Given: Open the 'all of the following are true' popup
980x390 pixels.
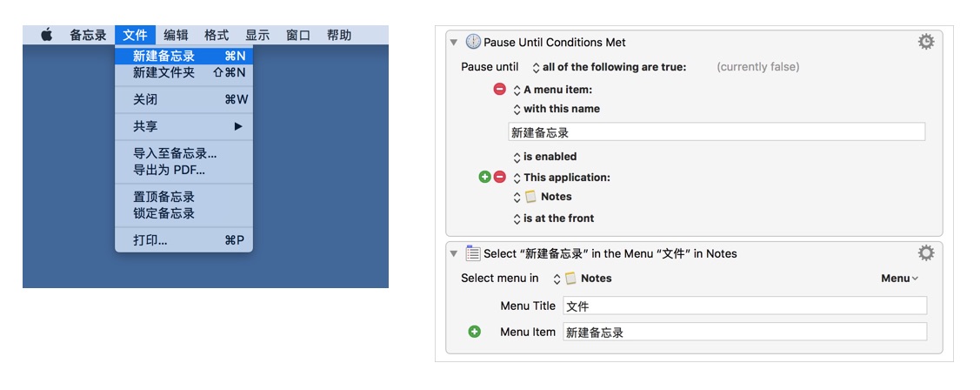Looking at the screenshot, I should click(609, 67).
